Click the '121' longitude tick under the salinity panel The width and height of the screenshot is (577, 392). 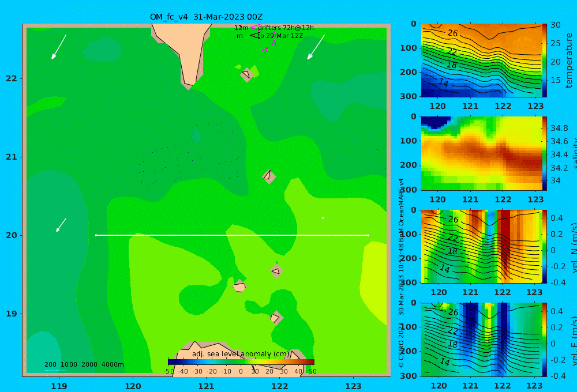pos(470,199)
